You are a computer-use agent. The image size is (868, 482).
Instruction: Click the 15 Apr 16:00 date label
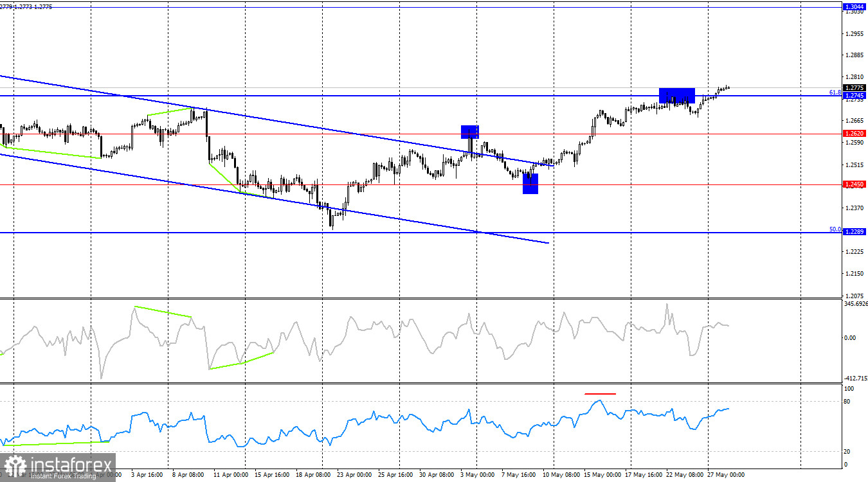271,475
